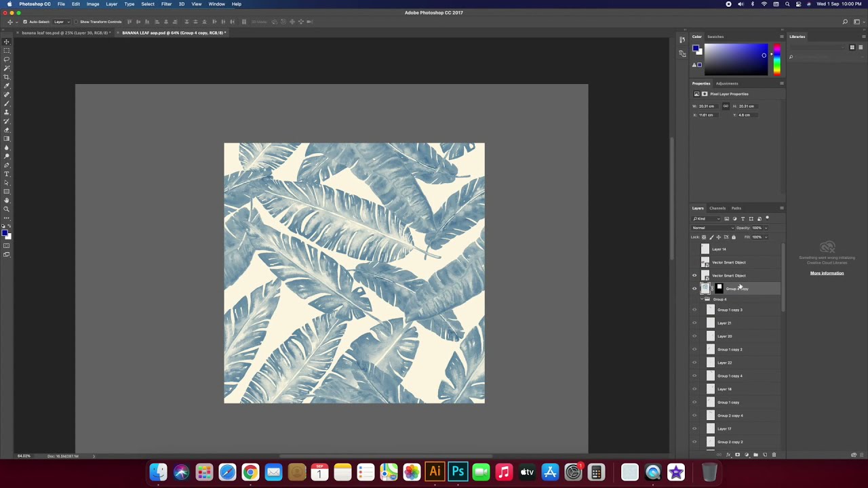Select the Zoom tool

7,209
